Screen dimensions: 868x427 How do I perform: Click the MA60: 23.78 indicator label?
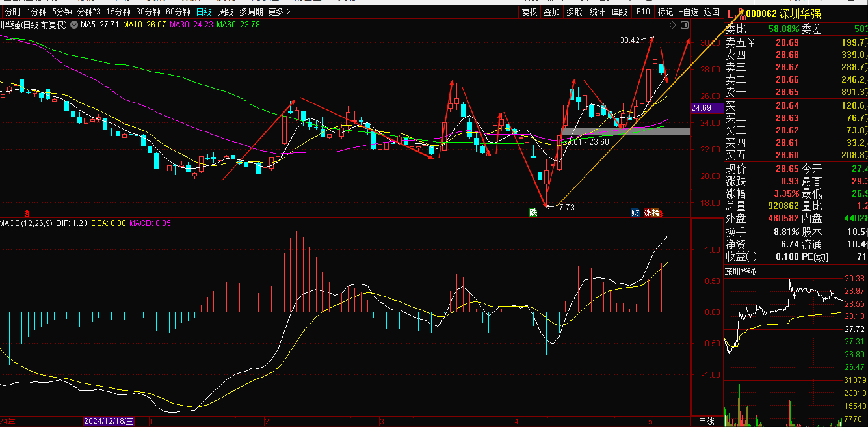point(239,25)
